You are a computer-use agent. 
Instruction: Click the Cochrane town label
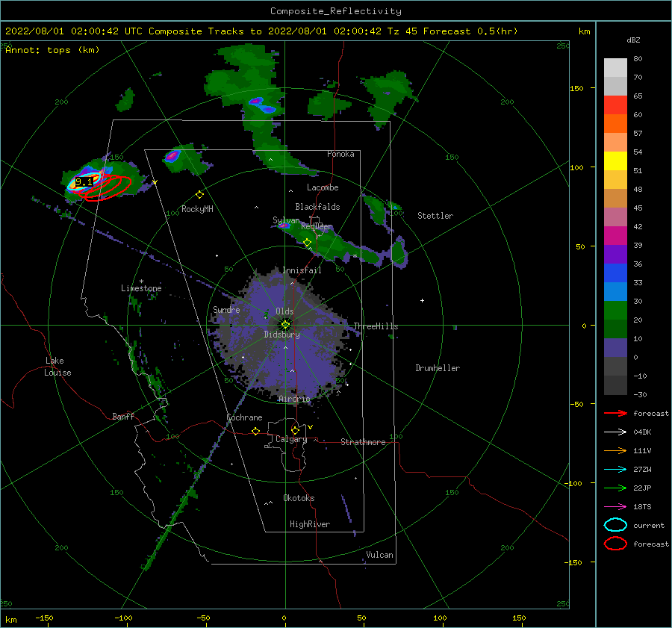[244, 417]
